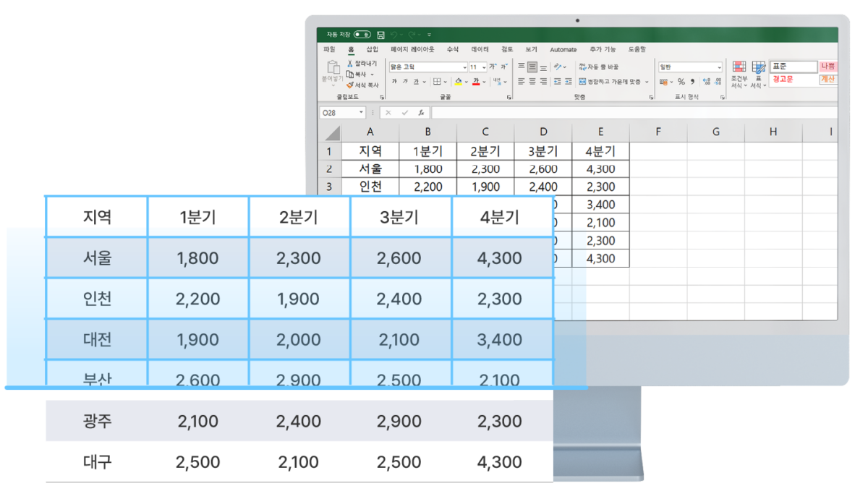Click the center horizontally icon
868x499 pixels.
pyautogui.click(x=532, y=82)
